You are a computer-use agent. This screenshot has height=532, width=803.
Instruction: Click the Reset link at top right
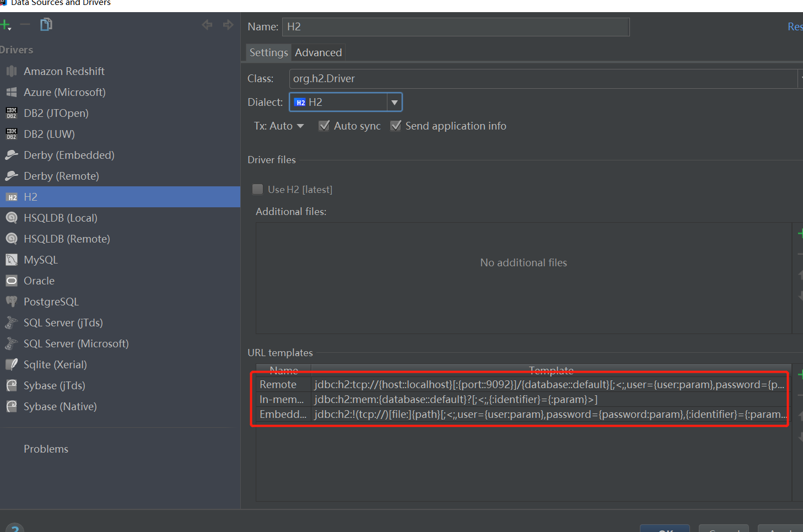point(795,26)
